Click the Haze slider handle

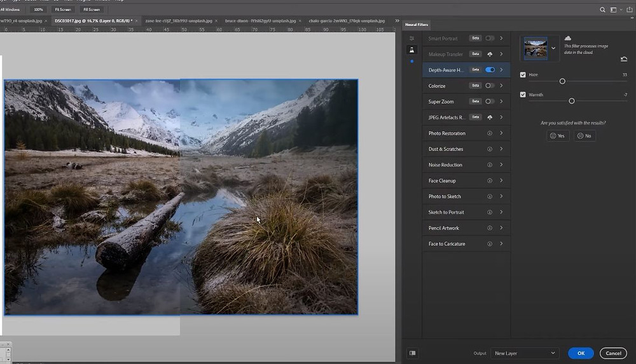[x=562, y=81]
